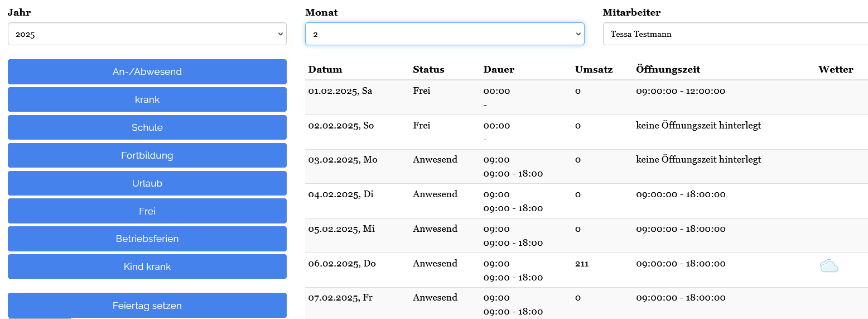This screenshot has height=319, width=868.
Task: Click the Umsatz value 211
Action: click(x=582, y=264)
